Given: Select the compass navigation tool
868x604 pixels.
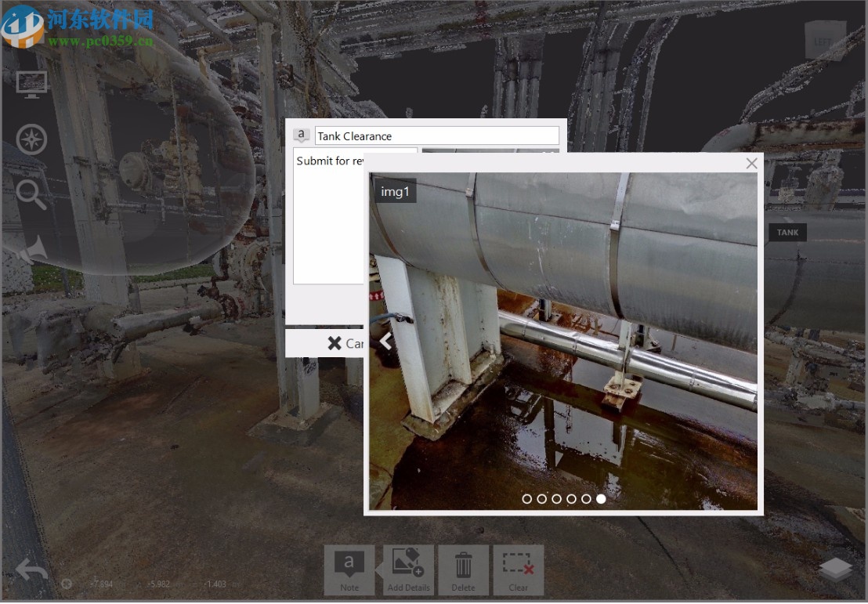Looking at the screenshot, I should click(31, 139).
